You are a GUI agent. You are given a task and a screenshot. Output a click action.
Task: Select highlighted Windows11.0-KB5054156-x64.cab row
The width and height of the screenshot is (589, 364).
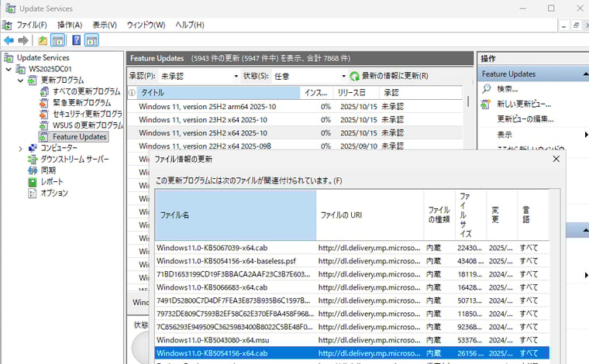352,353
